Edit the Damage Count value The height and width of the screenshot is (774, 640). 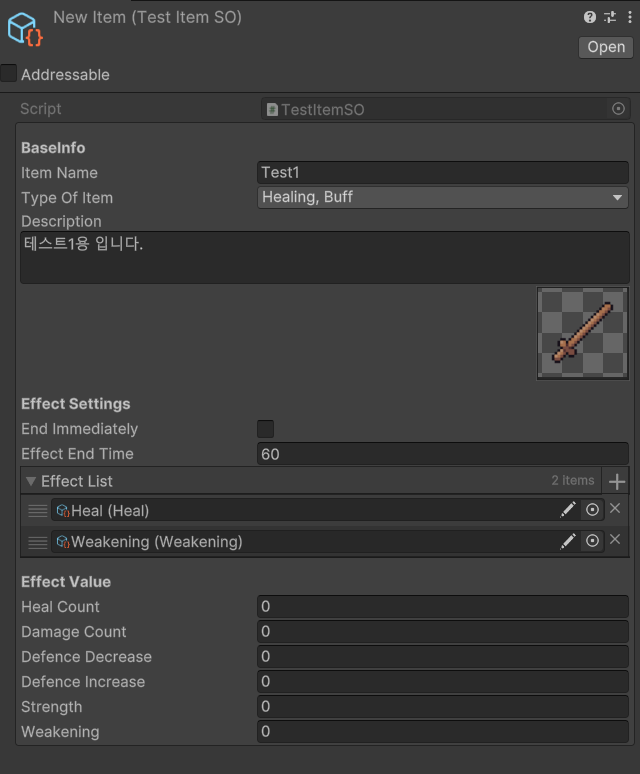[x=443, y=631]
